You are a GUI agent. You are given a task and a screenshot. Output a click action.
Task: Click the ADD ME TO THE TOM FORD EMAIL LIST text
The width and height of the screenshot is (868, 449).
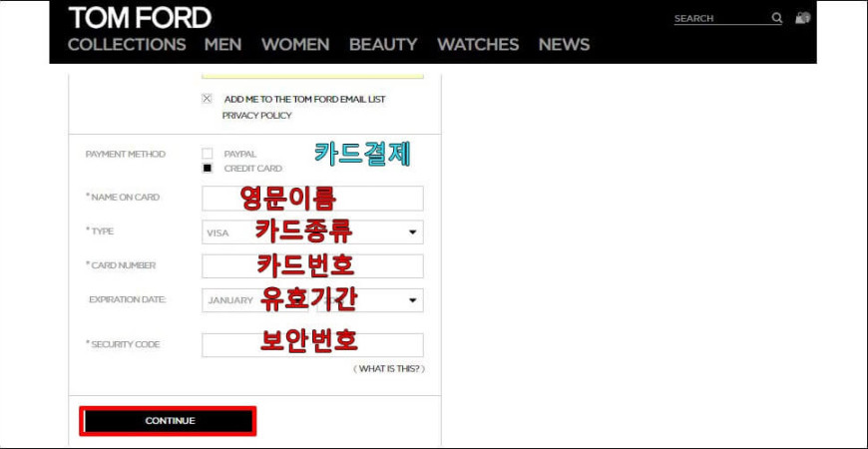tap(304, 99)
